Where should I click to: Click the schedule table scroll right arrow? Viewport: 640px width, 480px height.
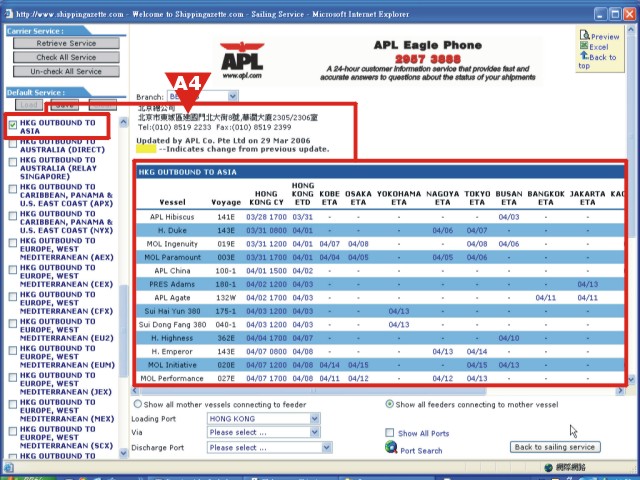point(620,391)
